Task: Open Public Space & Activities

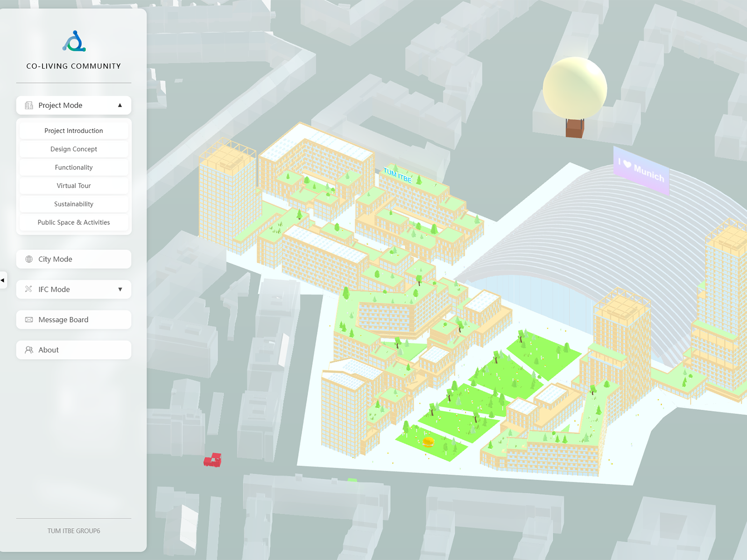Action: [74, 223]
